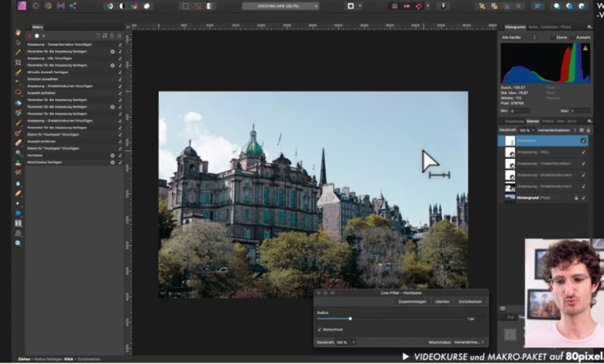This screenshot has width=604, height=364.
Task: Hide the Hochpass layer via its checkbox
Action: click(583, 141)
